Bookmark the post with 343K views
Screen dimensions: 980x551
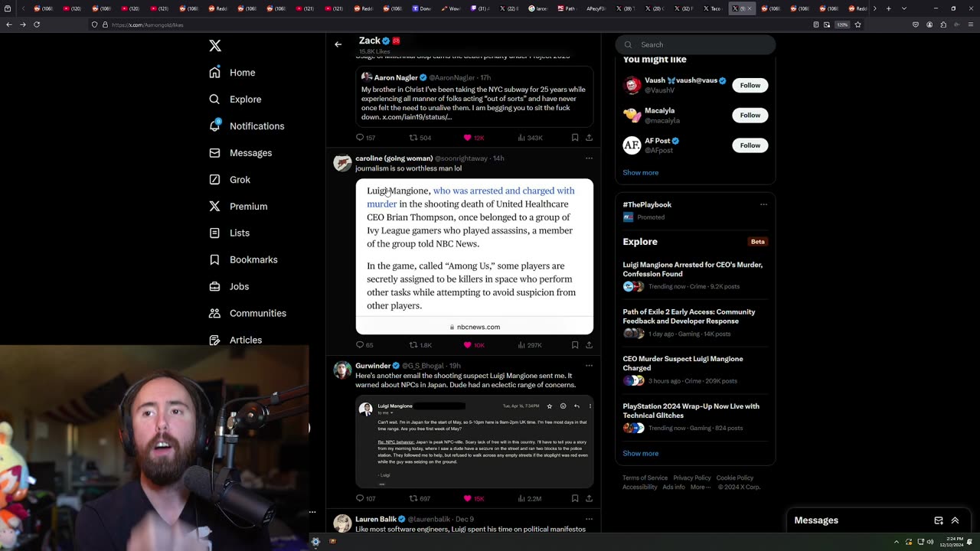[574, 138]
